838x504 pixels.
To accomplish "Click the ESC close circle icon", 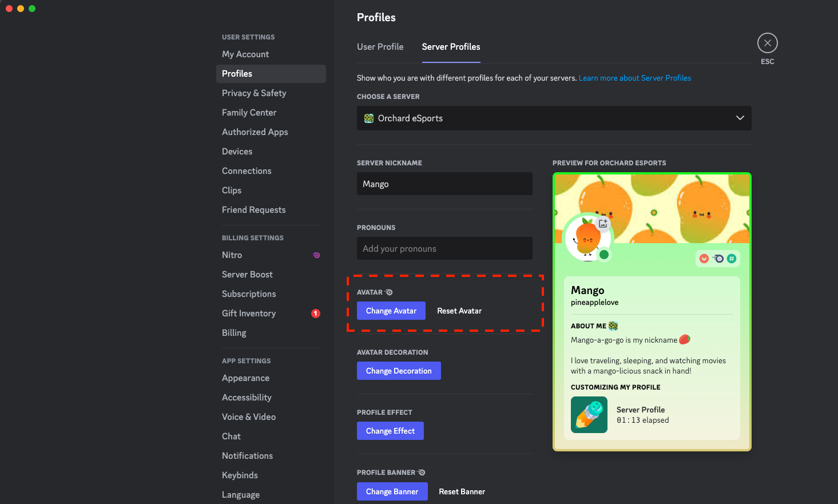I will click(767, 43).
